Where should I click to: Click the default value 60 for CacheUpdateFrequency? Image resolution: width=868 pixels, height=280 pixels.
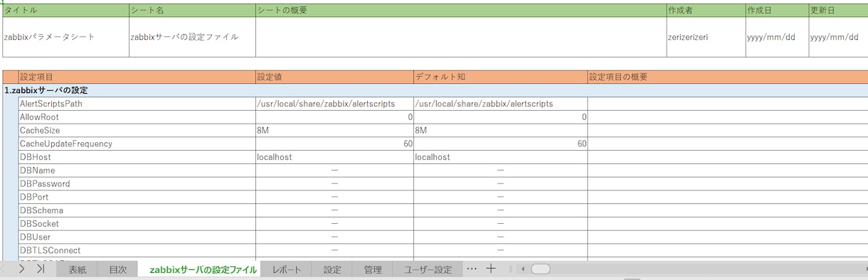click(x=501, y=144)
